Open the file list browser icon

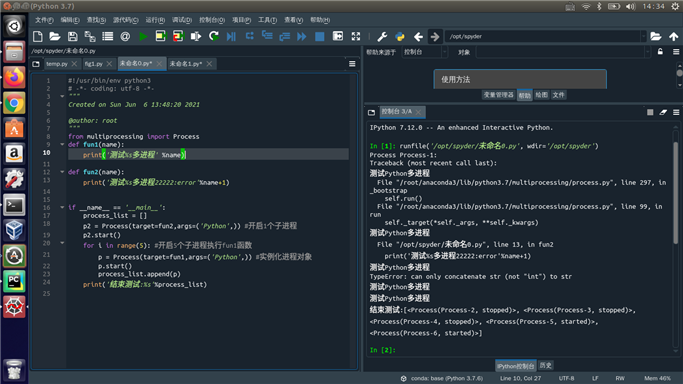tap(108, 37)
